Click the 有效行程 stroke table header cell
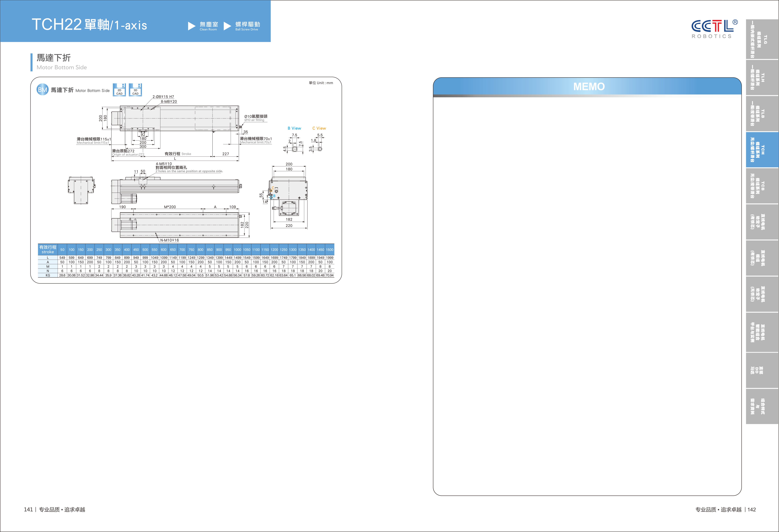Screen dimensions: 779x532 pyautogui.click(x=48, y=249)
